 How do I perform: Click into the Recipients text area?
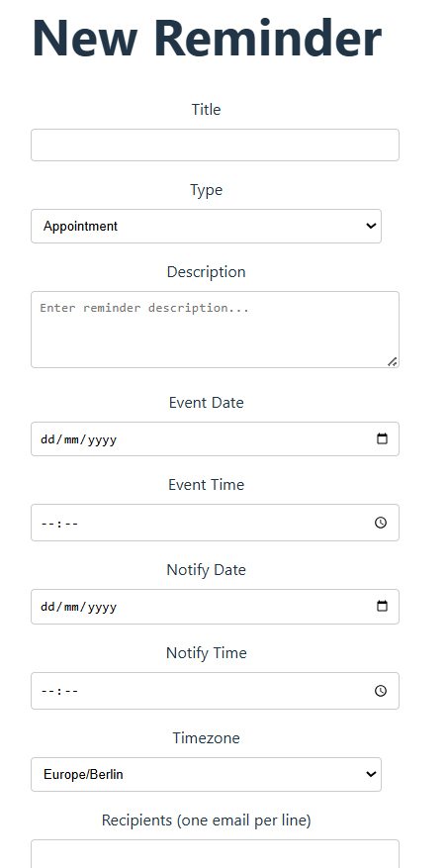pyautogui.click(x=215, y=853)
